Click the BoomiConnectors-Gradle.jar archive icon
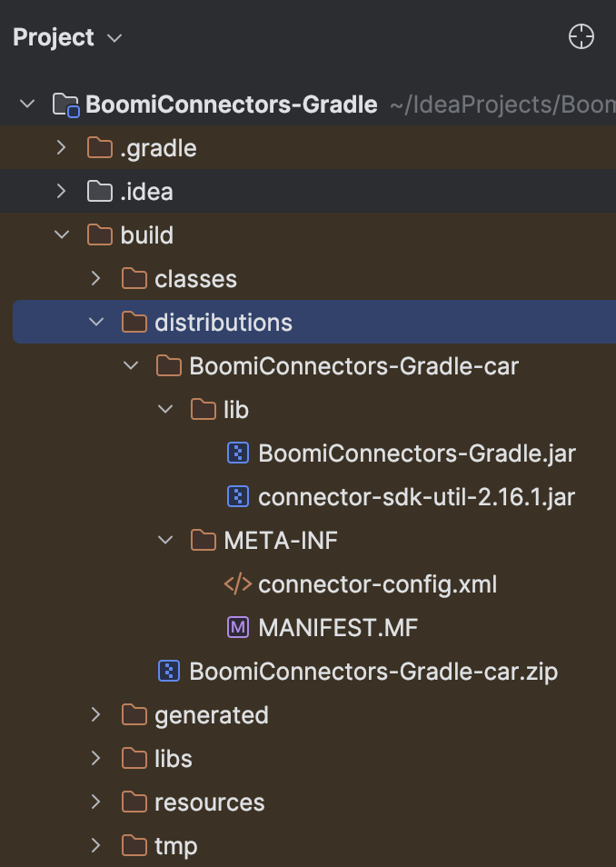616x867 pixels. coord(237,453)
